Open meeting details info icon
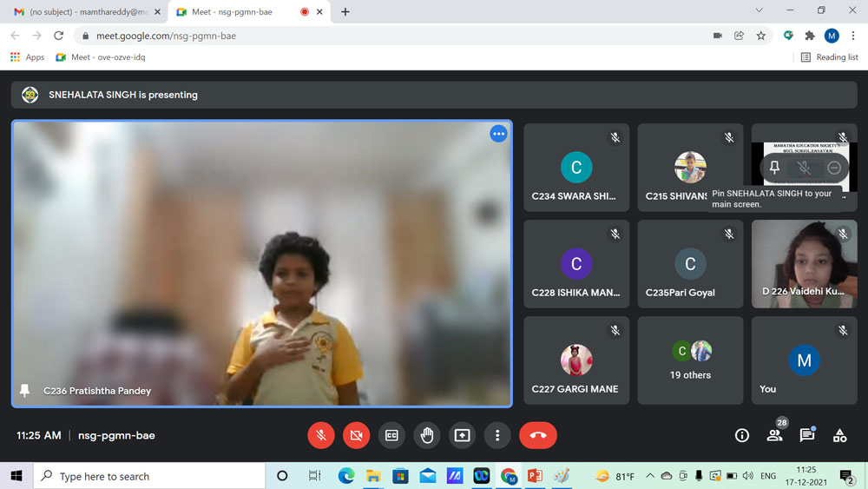Screen dimensions: 868x489 coord(741,435)
